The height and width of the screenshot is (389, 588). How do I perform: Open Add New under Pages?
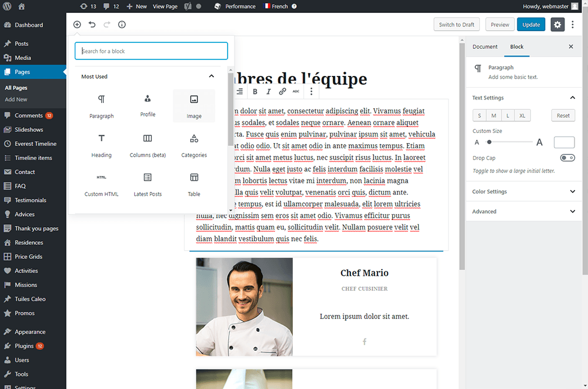(x=16, y=99)
